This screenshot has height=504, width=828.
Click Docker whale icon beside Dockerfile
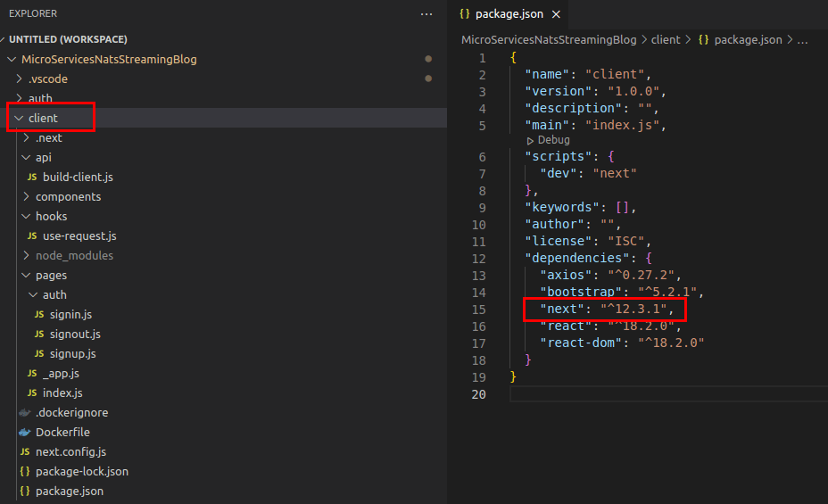25,433
